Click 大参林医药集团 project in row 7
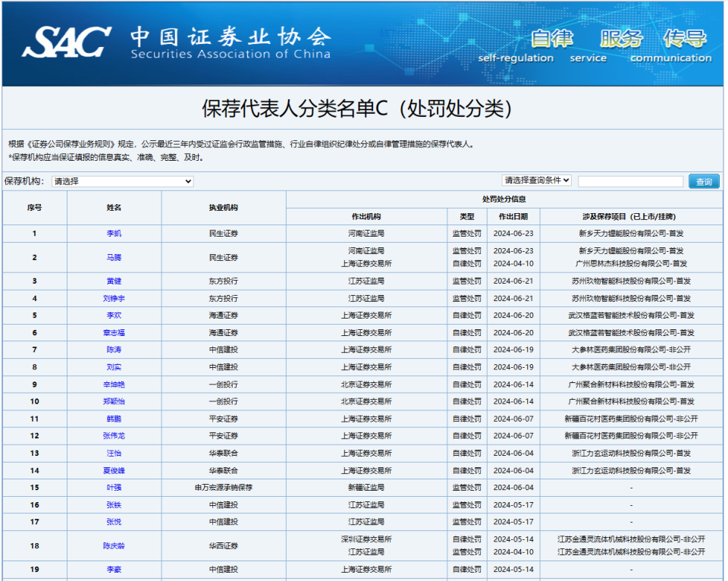This screenshot has width=728, height=581. click(x=631, y=350)
